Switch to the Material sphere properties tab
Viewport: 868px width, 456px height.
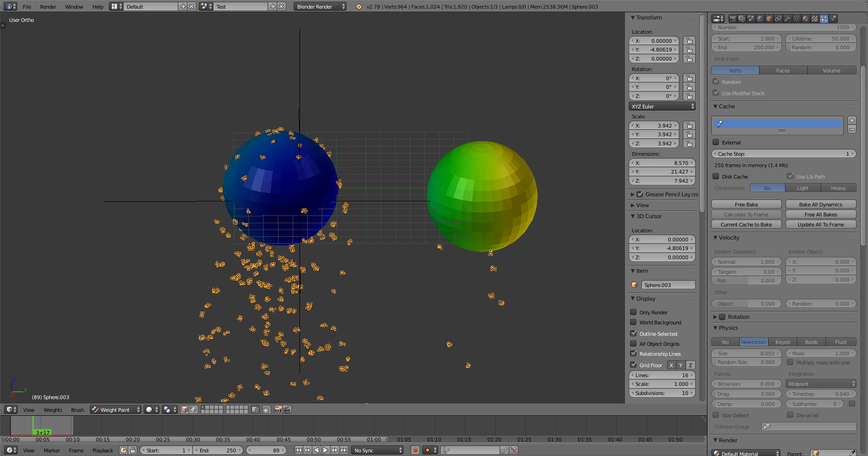806,18
